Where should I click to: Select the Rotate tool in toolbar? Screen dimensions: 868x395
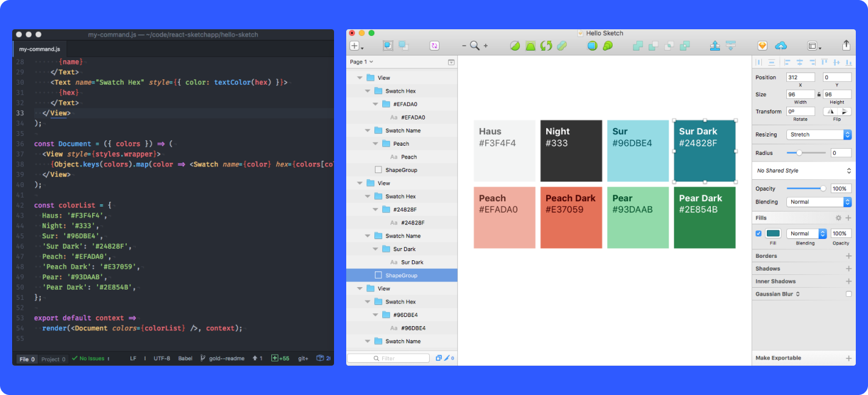tap(546, 46)
